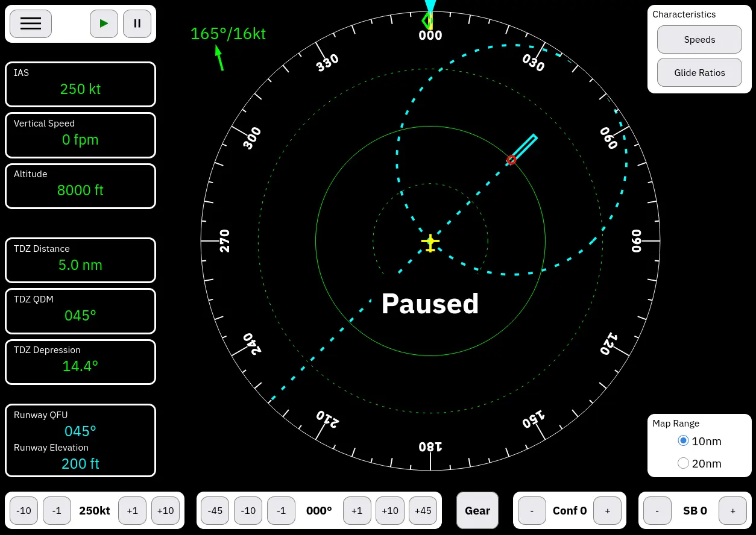Increase flap configuration with Conf plus
This screenshot has width=756, height=535.
pos(608,510)
